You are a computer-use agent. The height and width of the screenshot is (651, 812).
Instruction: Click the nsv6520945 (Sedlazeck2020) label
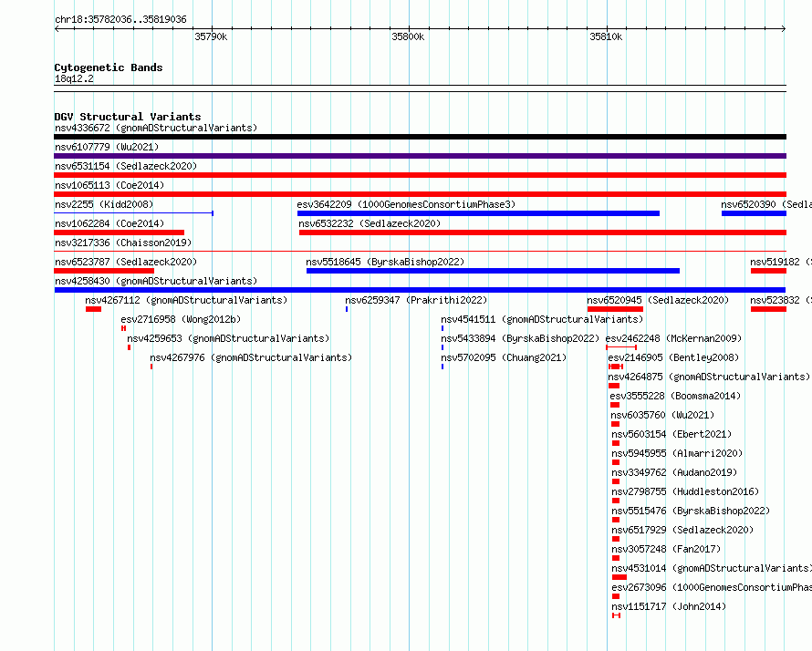tap(658, 300)
